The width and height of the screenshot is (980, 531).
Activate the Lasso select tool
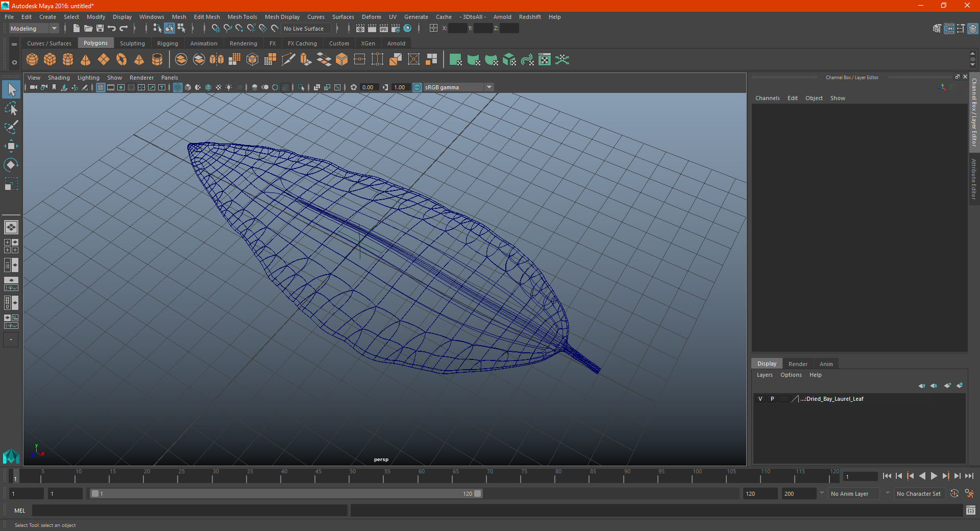coord(11,108)
